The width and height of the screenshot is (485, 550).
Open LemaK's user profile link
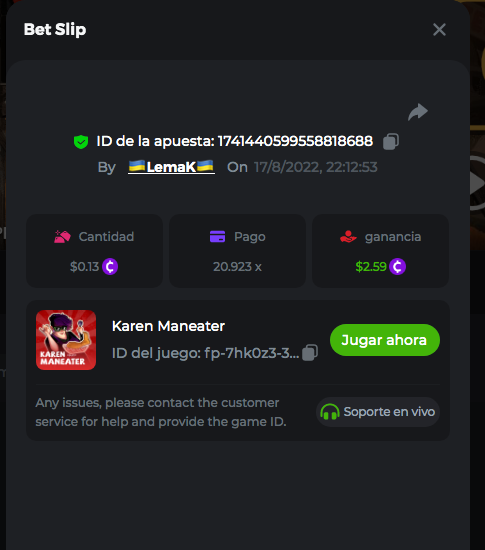pos(171,167)
